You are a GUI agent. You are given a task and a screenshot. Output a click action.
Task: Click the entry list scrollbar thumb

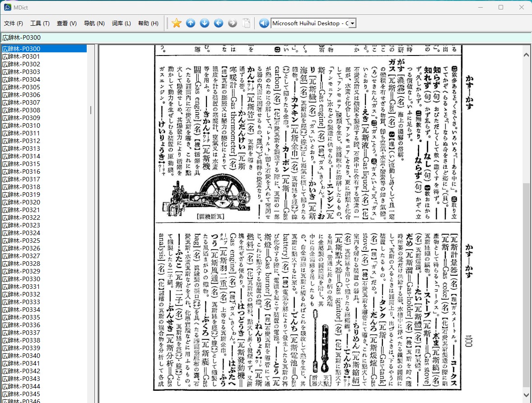[91, 110]
